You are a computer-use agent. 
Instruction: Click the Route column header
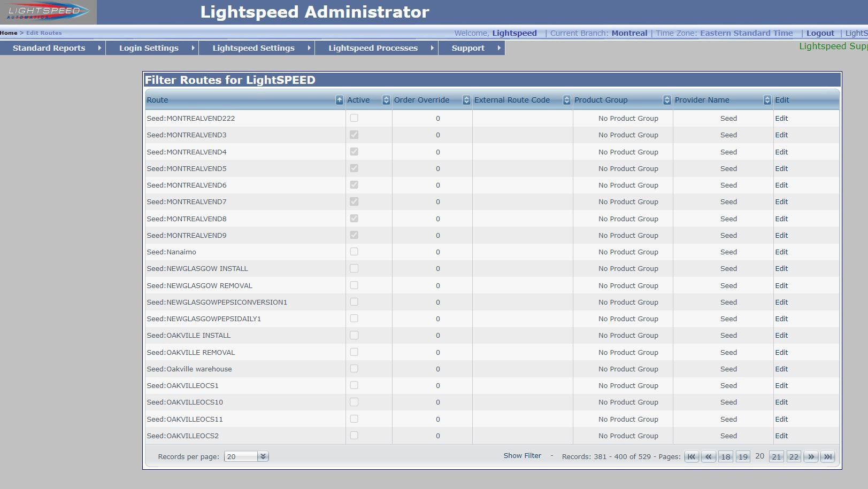point(157,100)
